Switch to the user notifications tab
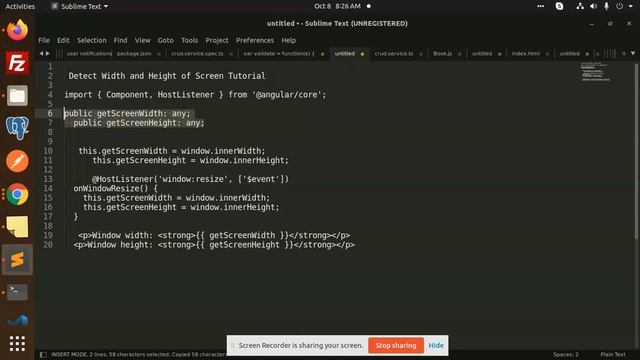Viewport: 640px width, 360px height. coord(89,53)
